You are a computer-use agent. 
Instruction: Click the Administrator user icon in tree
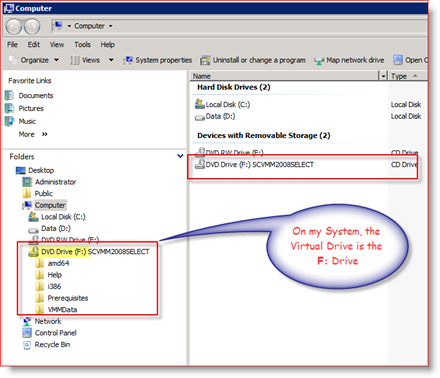[x=27, y=182]
